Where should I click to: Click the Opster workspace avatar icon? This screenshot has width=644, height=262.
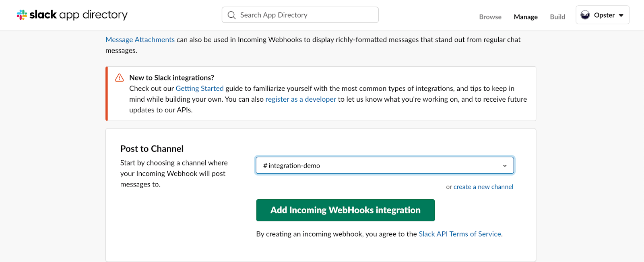pos(585,15)
